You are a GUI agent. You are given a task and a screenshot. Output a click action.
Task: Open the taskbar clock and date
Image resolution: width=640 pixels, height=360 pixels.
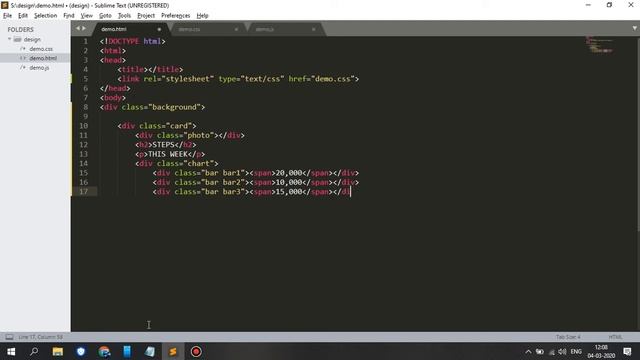tap(601, 351)
